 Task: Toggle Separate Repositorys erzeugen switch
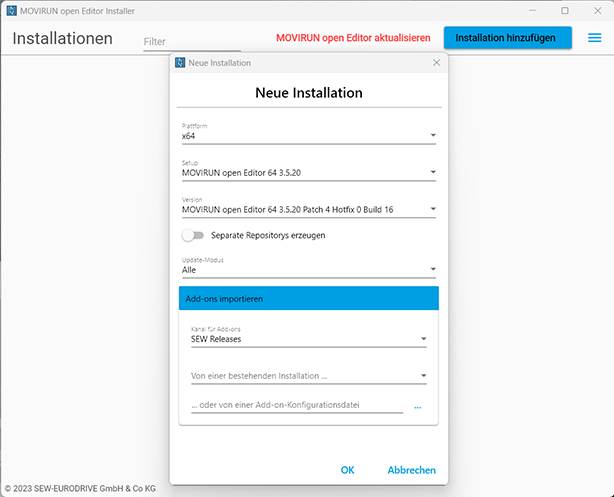[x=192, y=235]
